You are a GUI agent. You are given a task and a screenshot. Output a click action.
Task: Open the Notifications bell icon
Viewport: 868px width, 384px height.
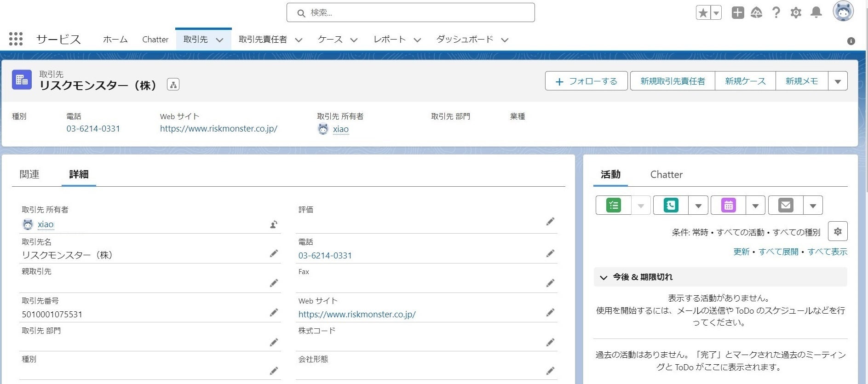[x=816, y=12]
